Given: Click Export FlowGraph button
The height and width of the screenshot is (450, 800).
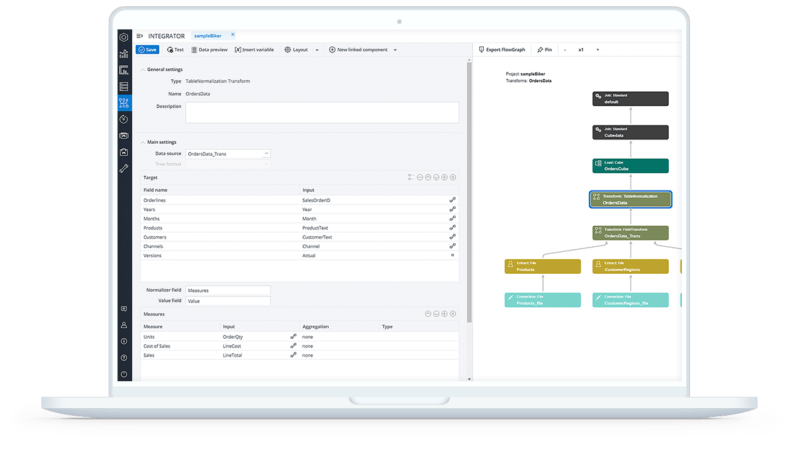Looking at the screenshot, I should tap(502, 49).
